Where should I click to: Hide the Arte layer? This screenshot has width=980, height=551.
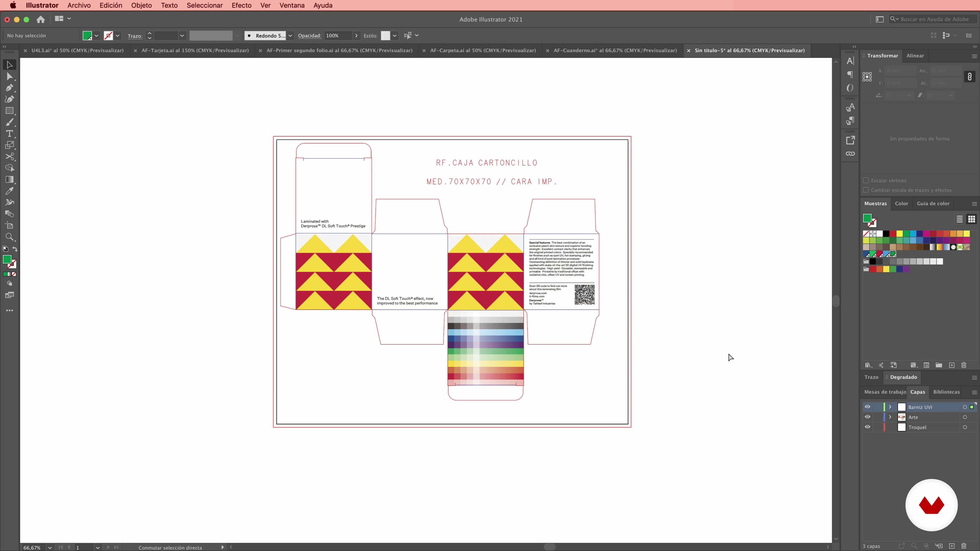tap(867, 417)
